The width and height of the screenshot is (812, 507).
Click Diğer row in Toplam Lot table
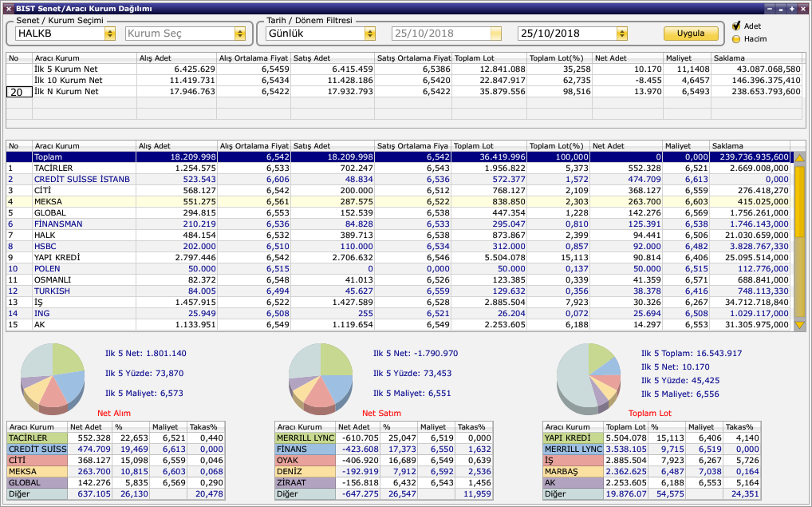pos(652,494)
